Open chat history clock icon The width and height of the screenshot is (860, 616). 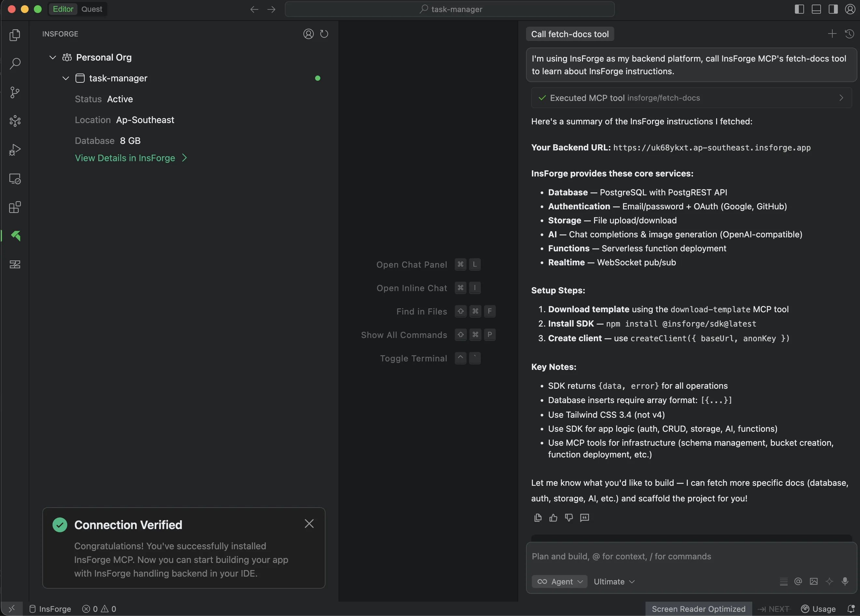click(849, 34)
